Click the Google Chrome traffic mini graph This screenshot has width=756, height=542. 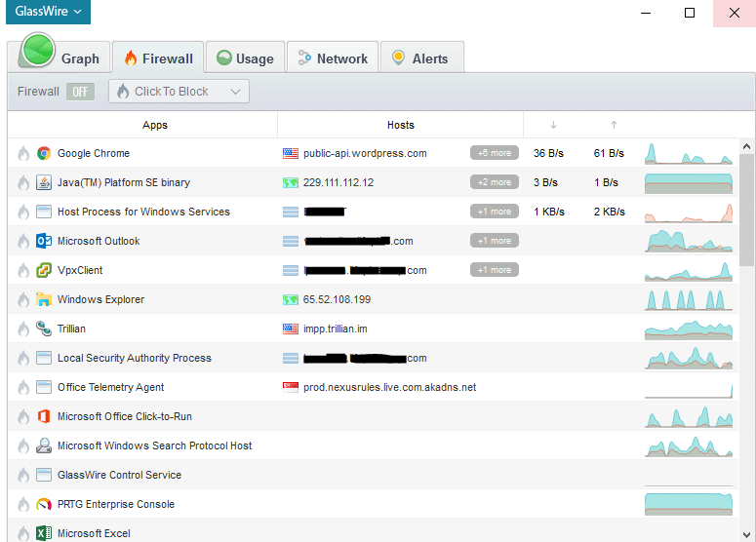pos(689,153)
